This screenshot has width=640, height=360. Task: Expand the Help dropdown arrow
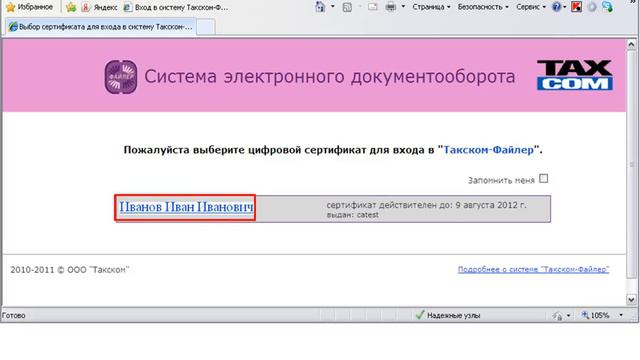point(565,7)
